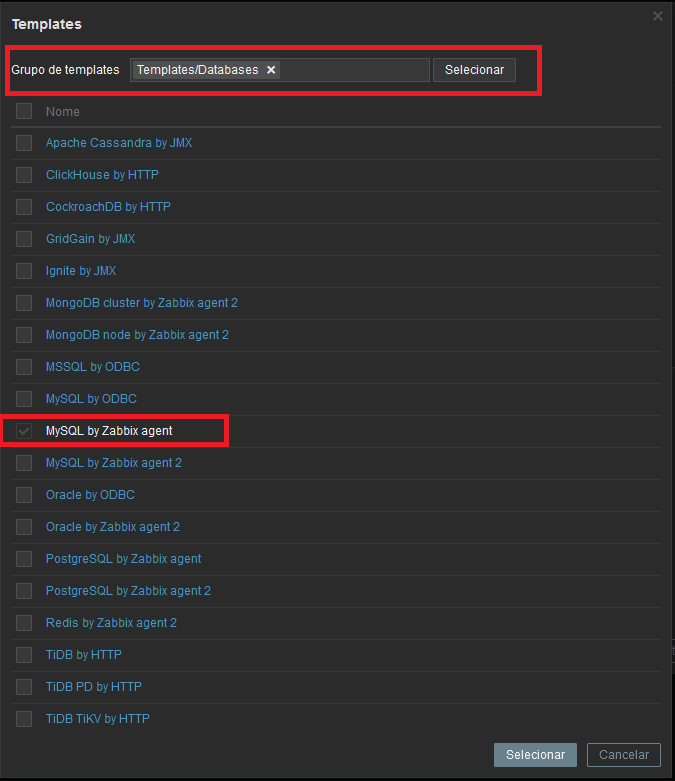Select TiDB TiKV by HTTP template link

(x=98, y=719)
